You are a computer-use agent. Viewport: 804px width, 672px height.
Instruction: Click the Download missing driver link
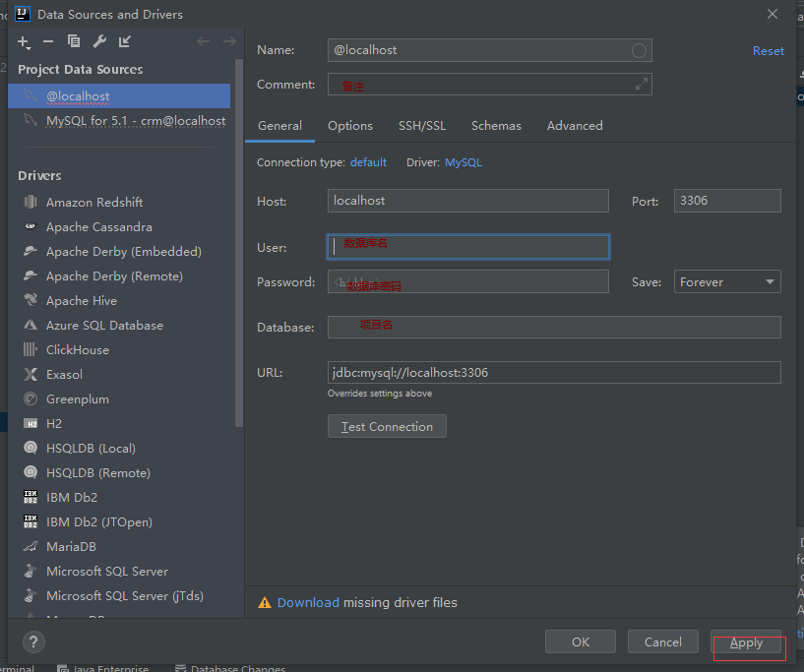308,603
